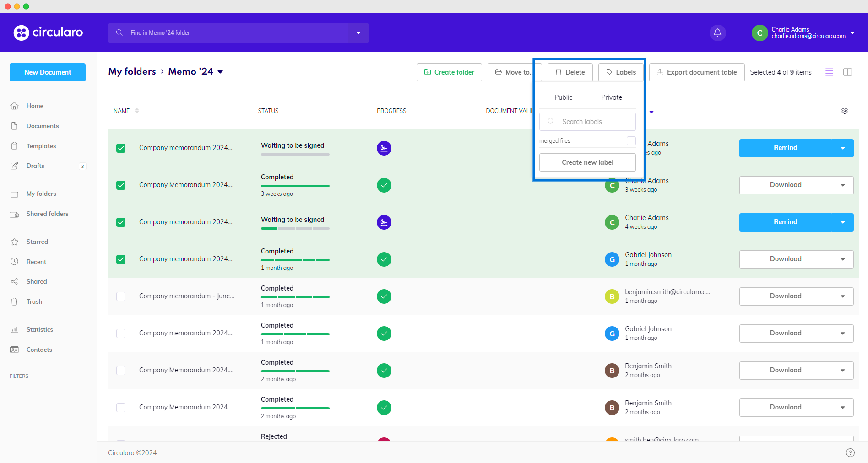Click Create folder button
Image resolution: width=868 pixels, height=463 pixels.
coord(449,72)
